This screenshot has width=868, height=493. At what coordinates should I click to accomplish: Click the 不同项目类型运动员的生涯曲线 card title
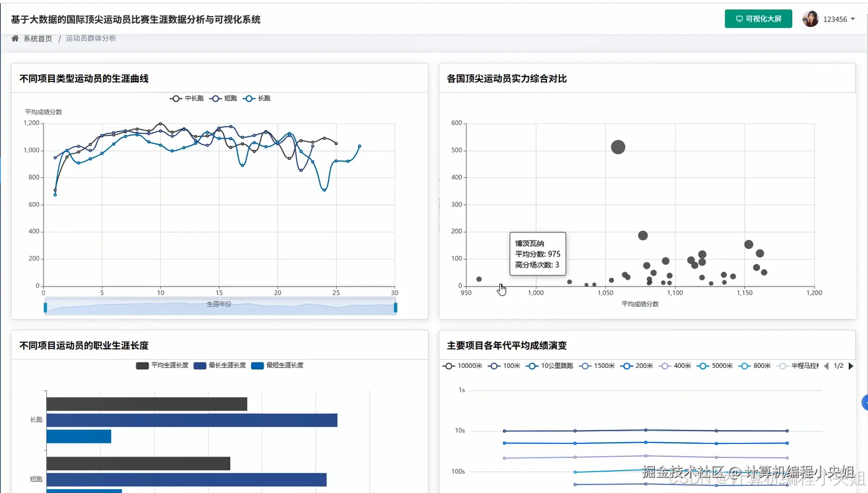coord(84,79)
